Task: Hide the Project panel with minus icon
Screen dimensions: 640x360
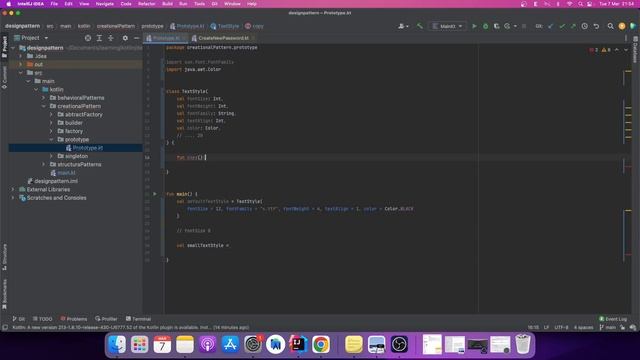Action: coord(136,38)
